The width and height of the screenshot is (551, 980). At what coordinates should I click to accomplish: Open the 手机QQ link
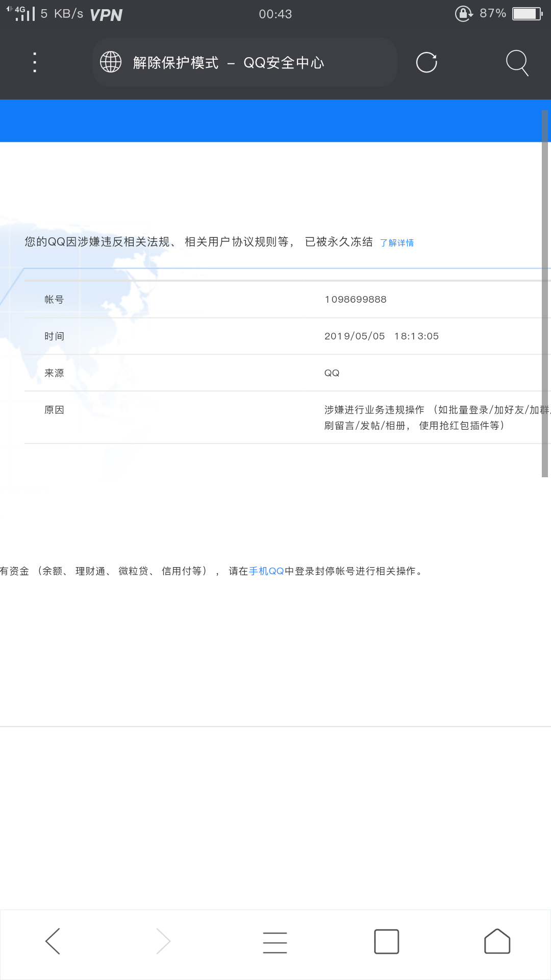tap(266, 571)
